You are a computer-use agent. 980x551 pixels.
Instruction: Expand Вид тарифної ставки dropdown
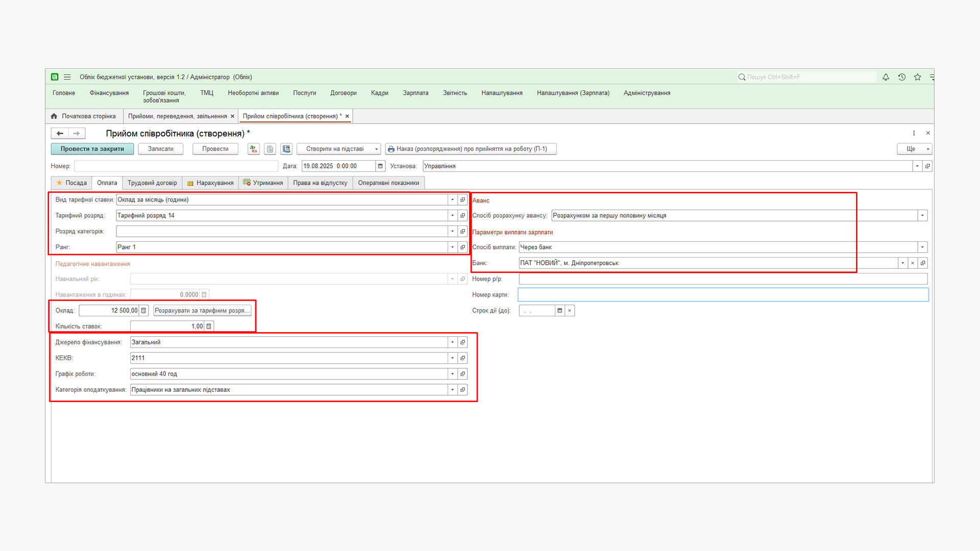click(x=452, y=199)
